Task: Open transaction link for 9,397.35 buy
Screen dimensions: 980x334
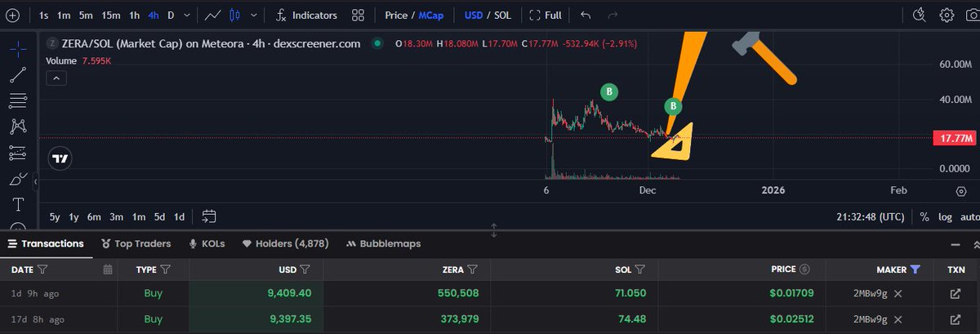Action: 955,319
